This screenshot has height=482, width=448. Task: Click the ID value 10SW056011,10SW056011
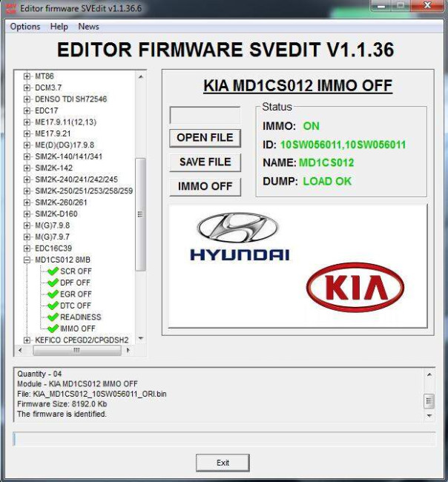pyautogui.click(x=343, y=145)
